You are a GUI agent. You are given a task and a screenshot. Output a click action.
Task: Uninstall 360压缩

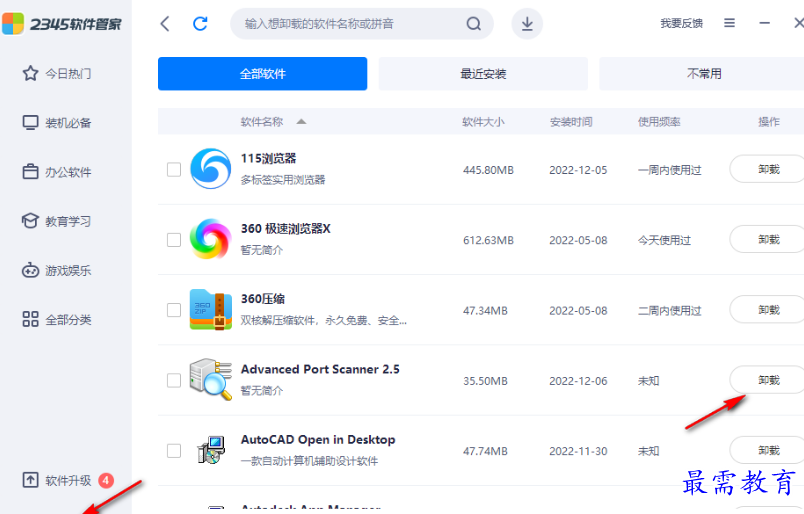(x=768, y=309)
